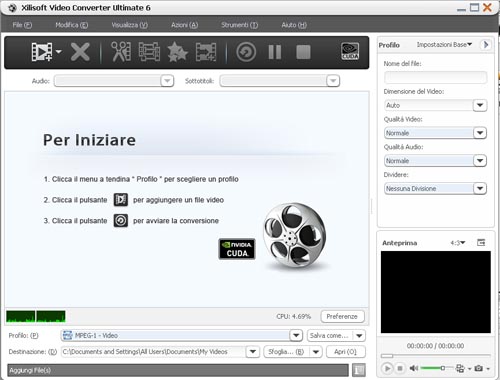Expand the Dividere dropdown
This screenshot has width=500, height=380.
click(x=480, y=188)
